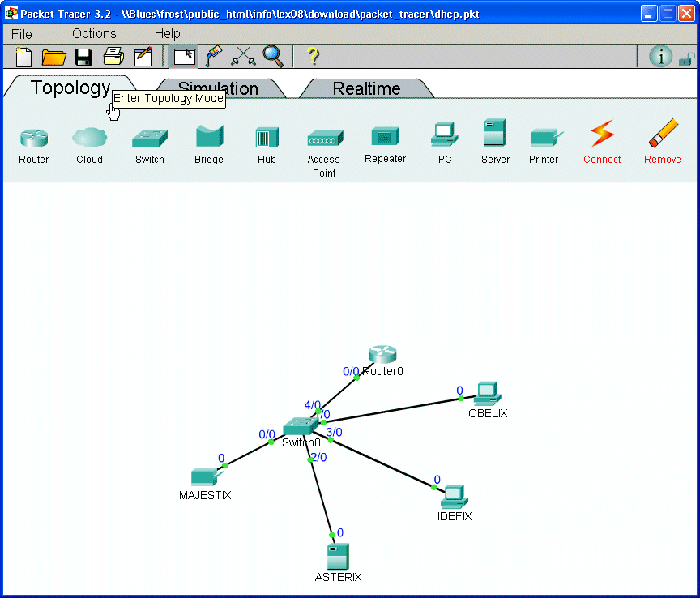Viewport: 700px width, 598px height.
Task: Select the arrow pointer window tool
Action: (x=185, y=57)
